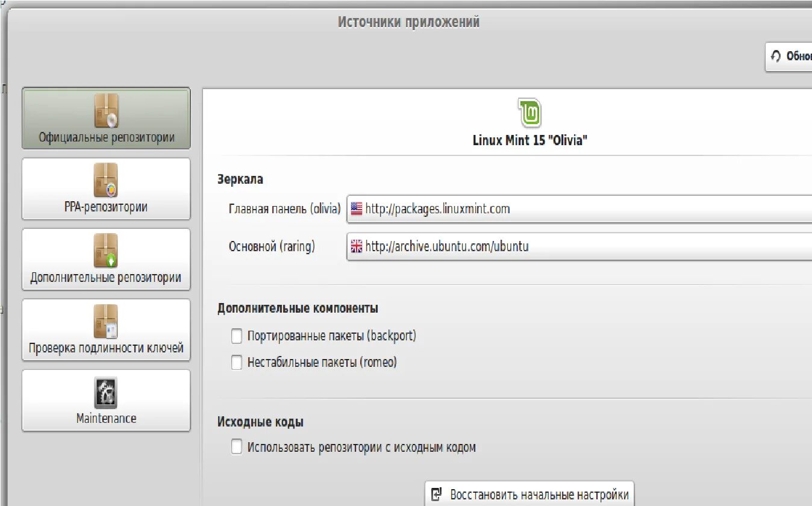The height and width of the screenshot is (506, 812).
Task: Click the Обновить button at top right
Action: click(x=789, y=57)
